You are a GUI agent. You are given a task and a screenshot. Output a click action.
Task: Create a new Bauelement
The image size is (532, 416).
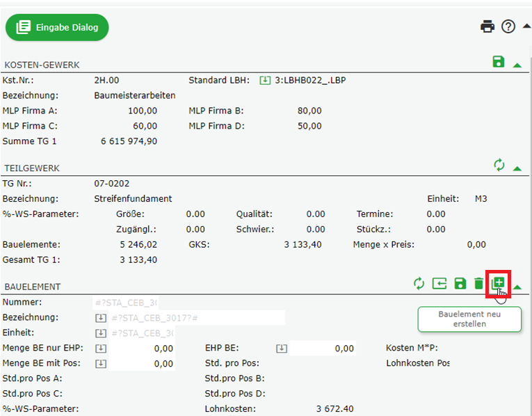point(498,283)
